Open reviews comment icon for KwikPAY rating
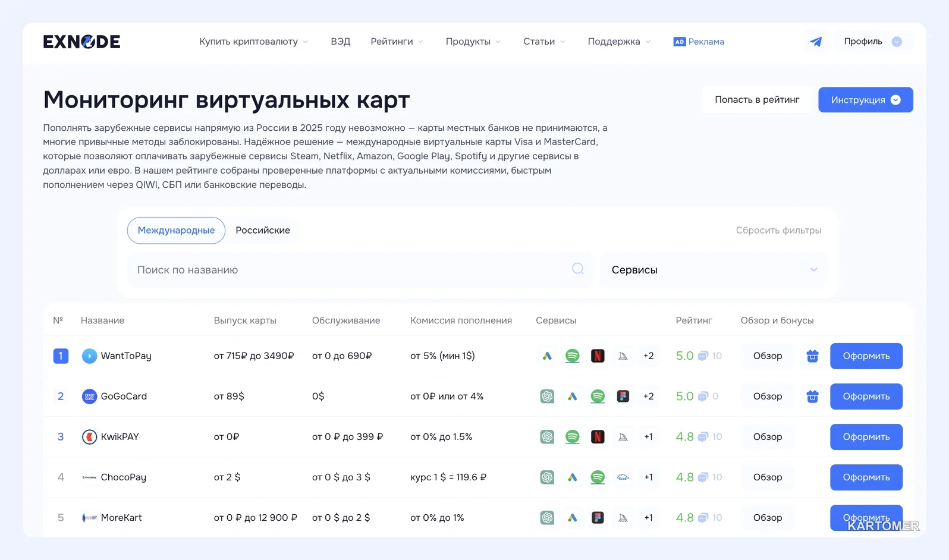Viewport: 949px width, 560px height. click(702, 437)
